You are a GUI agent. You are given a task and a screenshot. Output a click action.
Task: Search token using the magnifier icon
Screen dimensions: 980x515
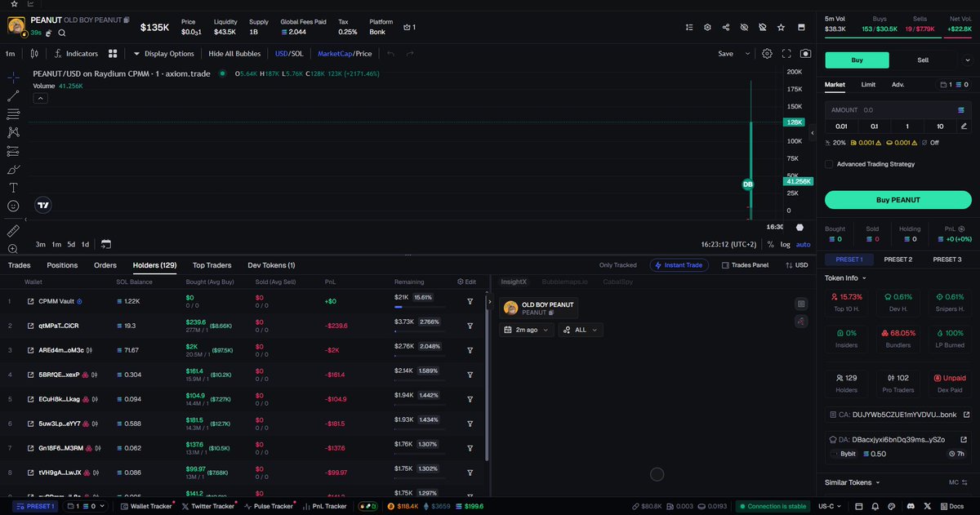pyautogui.click(x=62, y=33)
